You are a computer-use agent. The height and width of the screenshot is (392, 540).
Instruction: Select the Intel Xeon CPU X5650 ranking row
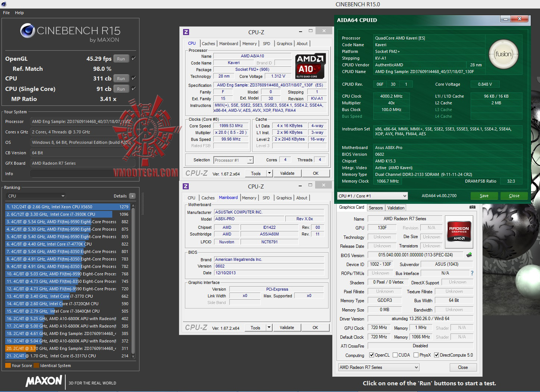pos(67,207)
